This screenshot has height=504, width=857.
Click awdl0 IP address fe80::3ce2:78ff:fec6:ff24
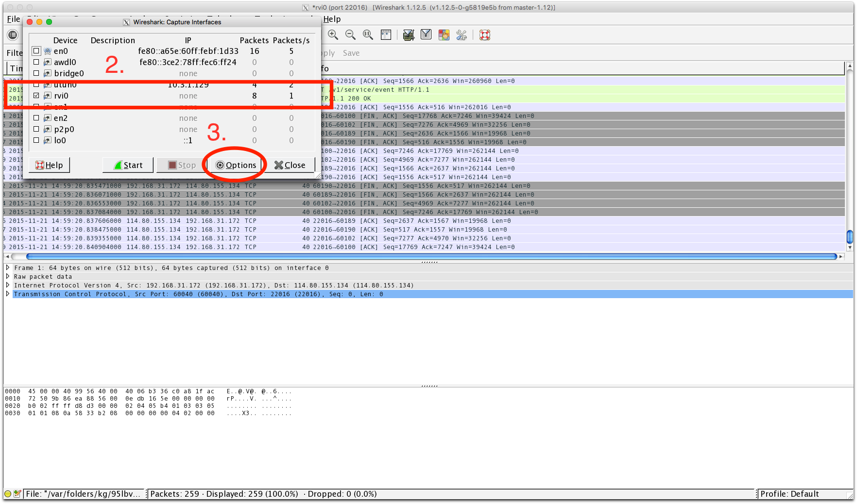tap(188, 62)
